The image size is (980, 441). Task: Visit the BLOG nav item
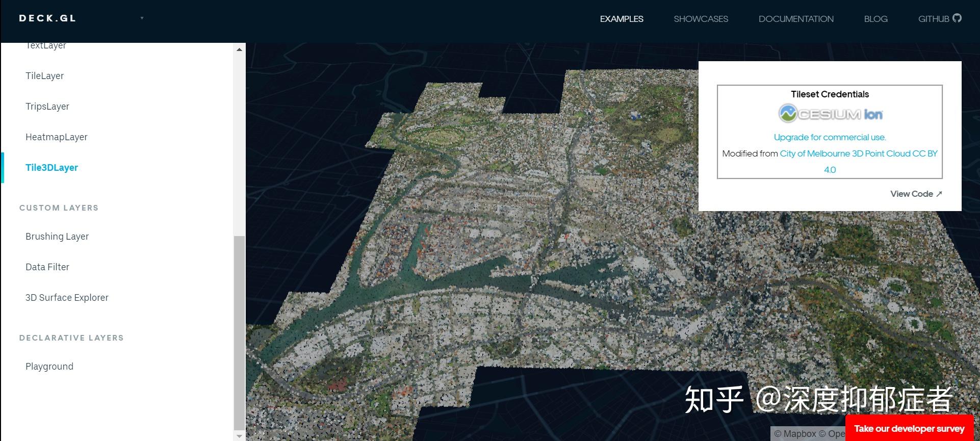click(875, 19)
